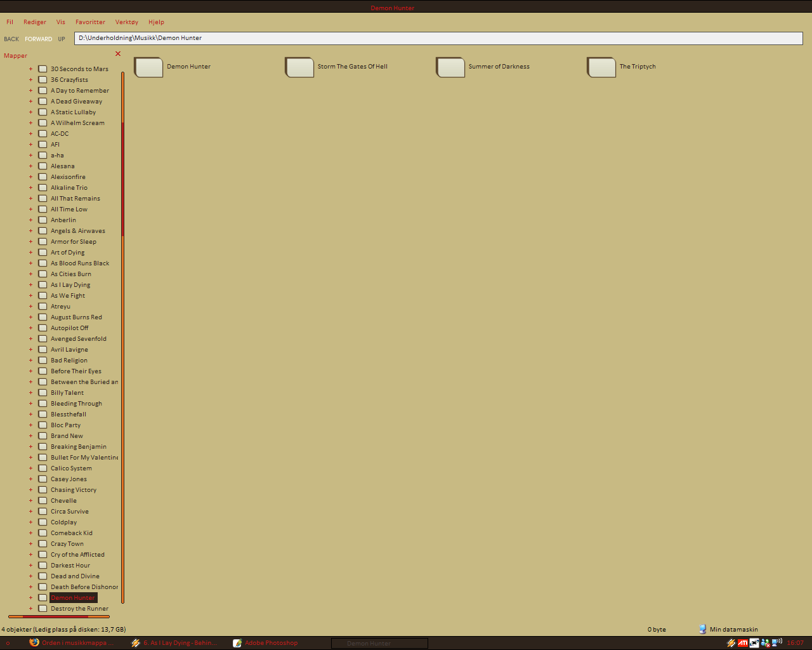The height and width of the screenshot is (650, 812).
Task: Click the ATI tray icon
Action: pyautogui.click(x=742, y=643)
